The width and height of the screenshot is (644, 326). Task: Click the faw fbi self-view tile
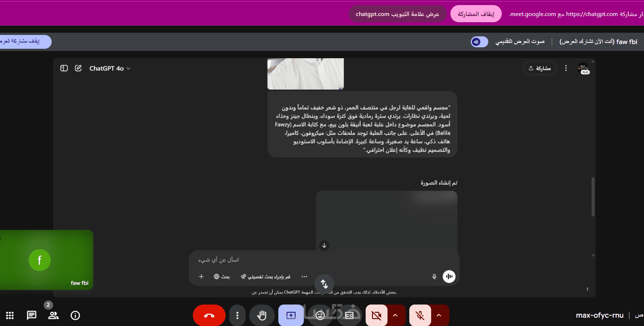pos(46,260)
